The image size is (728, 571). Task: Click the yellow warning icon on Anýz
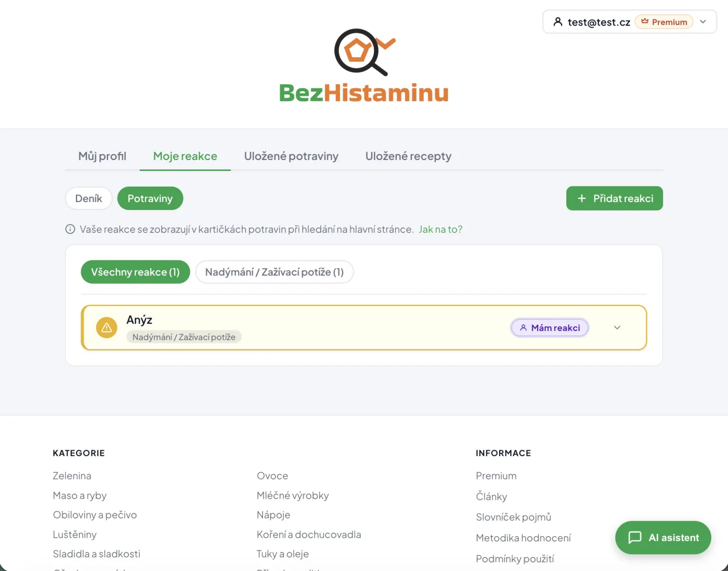[107, 328]
